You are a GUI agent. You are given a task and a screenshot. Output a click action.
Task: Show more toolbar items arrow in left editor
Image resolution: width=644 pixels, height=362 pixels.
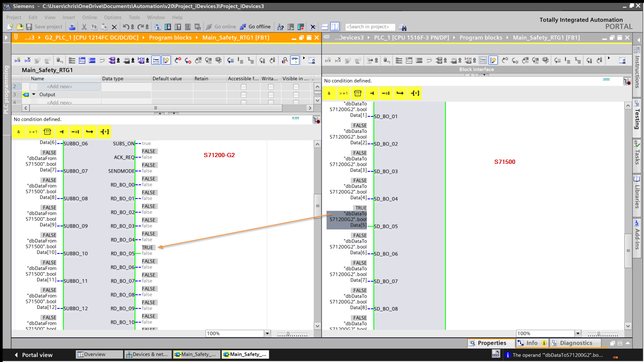pyautogui.click(x=304, y=58)
